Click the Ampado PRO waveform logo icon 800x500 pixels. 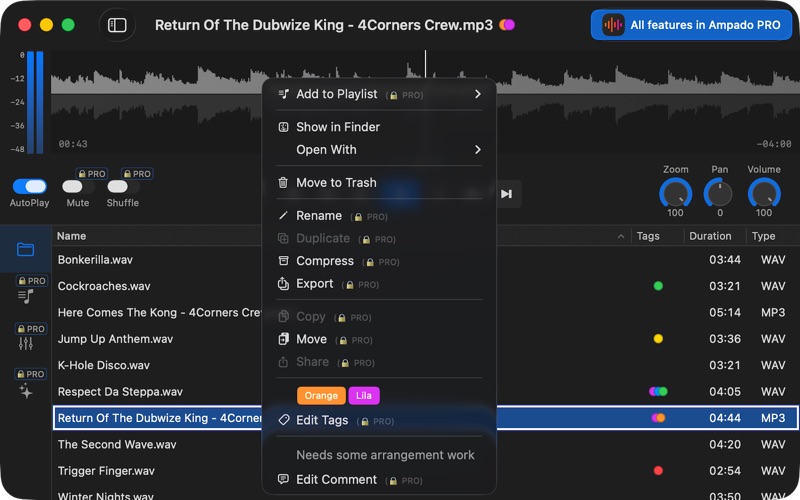click(x=613, y=24)
